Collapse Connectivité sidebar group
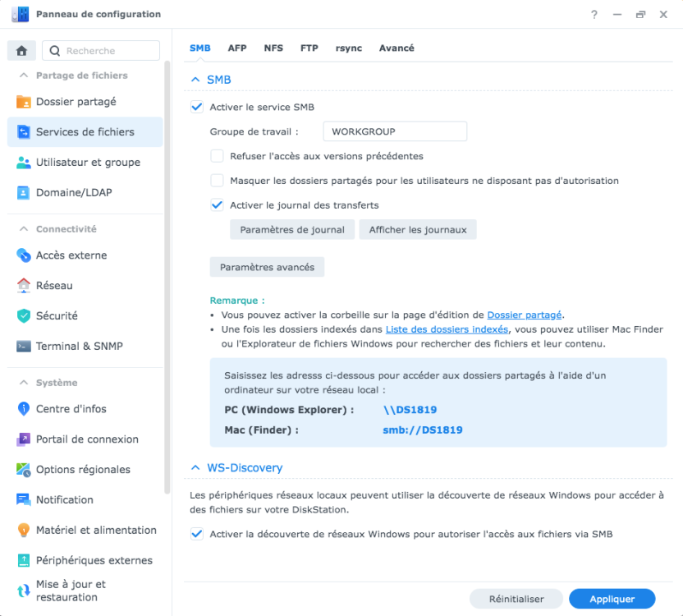 coord(24,229)
